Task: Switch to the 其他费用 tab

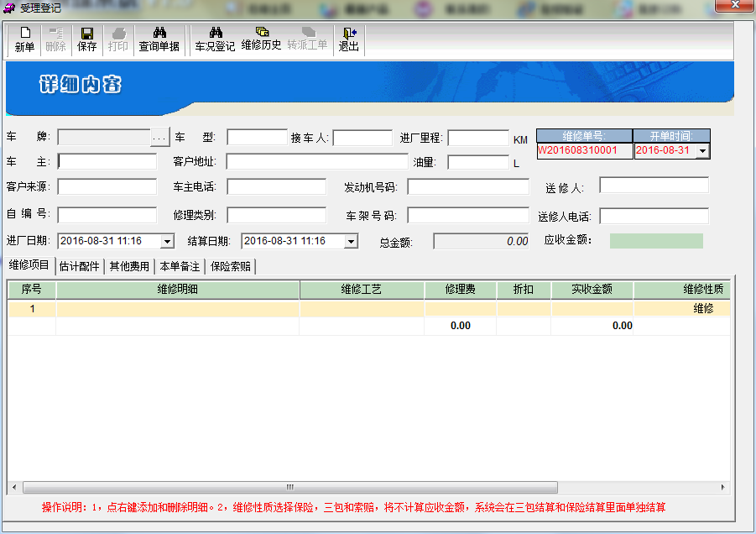Action: [x=130, y=266]
